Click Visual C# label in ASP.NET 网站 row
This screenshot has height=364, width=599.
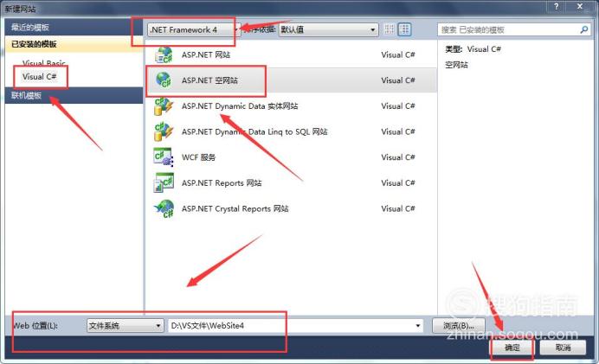(398, 55)
